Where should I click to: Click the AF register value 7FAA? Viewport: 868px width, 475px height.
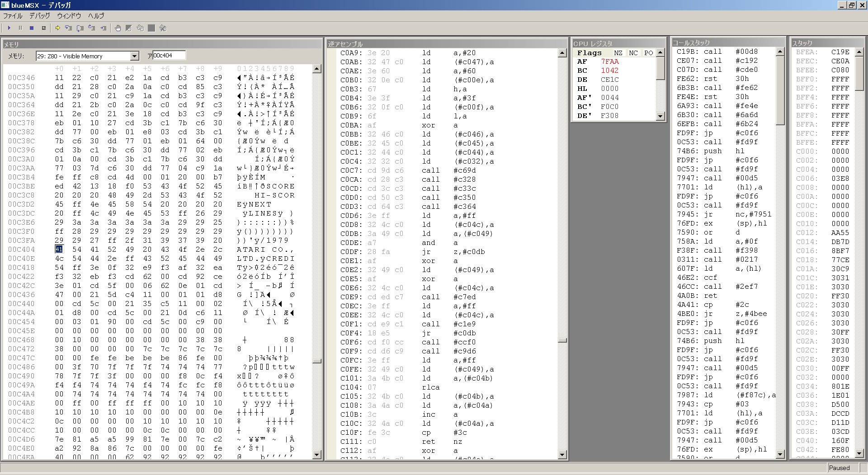610,61
